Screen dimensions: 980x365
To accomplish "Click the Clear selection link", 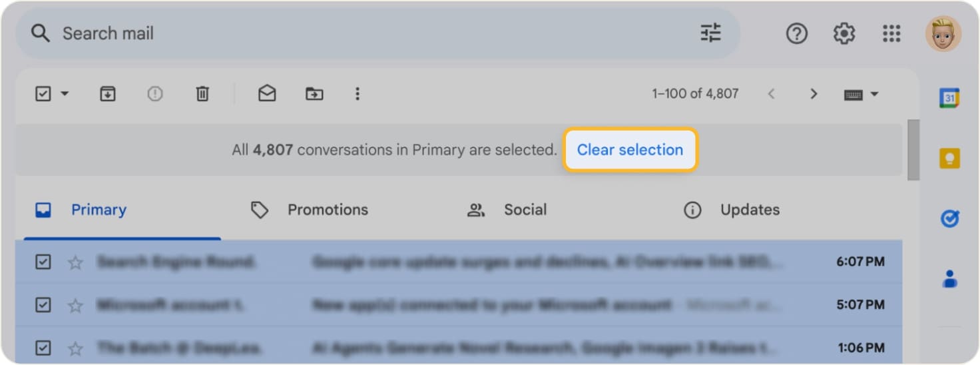I will click(630, 150).
